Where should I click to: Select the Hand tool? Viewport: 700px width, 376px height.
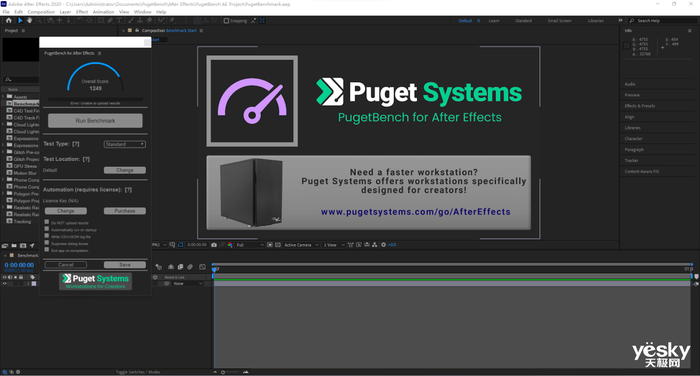point(29,21)
